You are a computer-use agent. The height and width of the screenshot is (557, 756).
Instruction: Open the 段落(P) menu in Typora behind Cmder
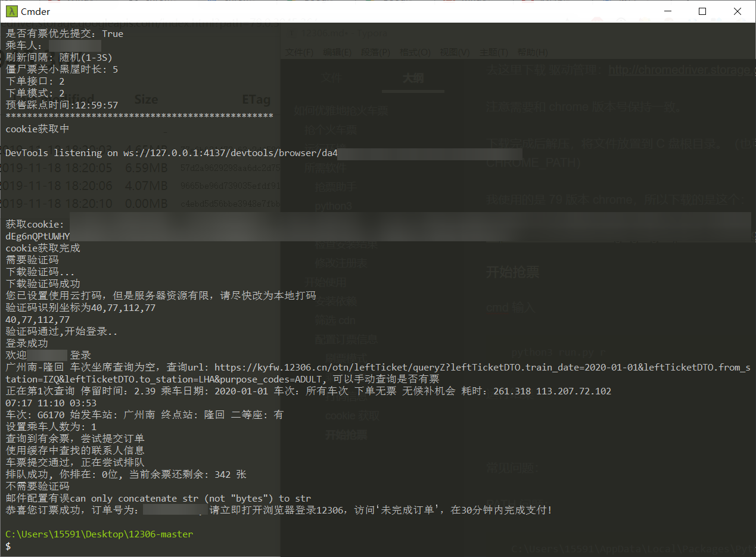[x=375, y=52]
